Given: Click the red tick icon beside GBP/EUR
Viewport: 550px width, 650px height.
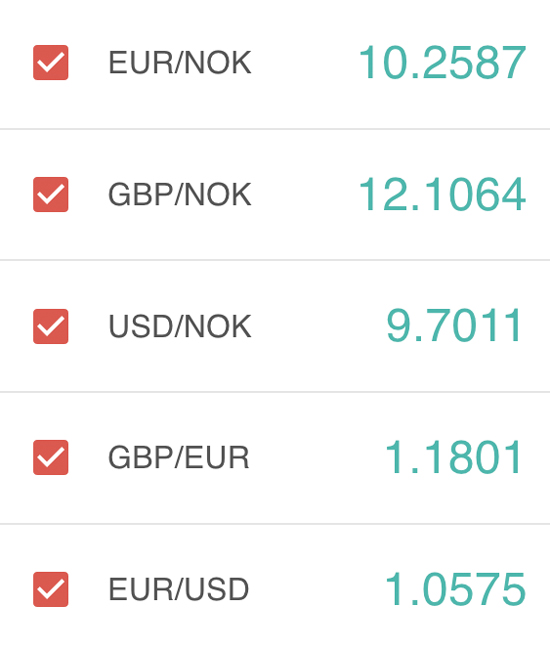Looking at the screenshot, I should [x=51, y=457].
